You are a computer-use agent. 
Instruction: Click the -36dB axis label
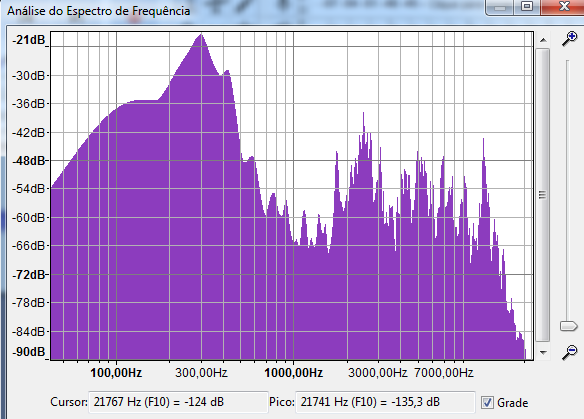click(29, 104)
